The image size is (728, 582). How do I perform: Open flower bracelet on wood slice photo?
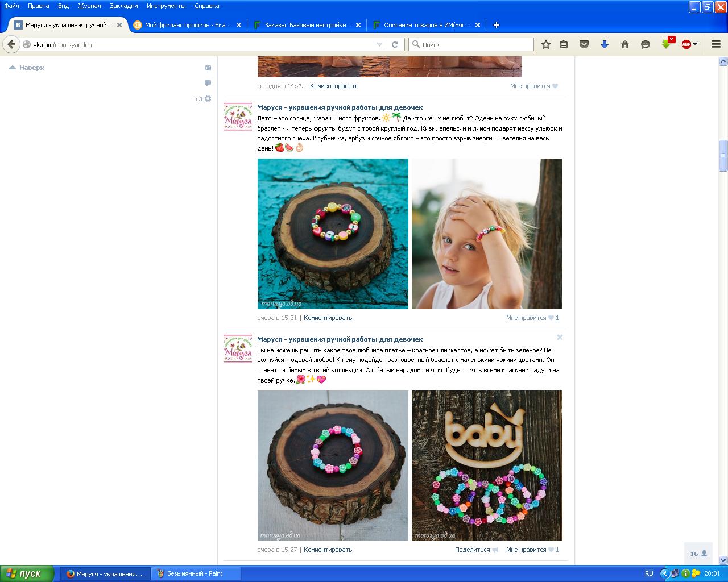pos(333,465)
